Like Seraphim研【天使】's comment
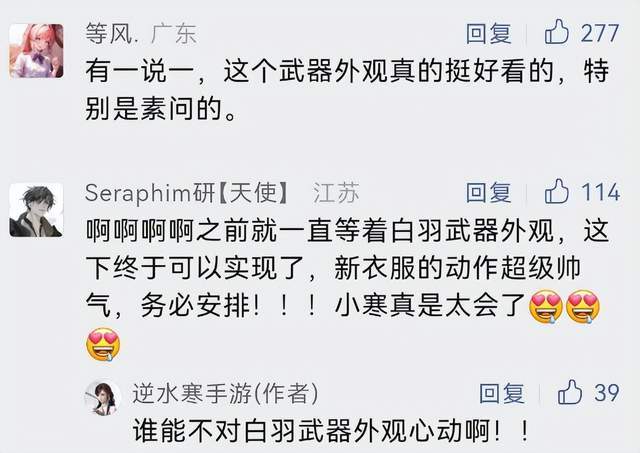 556,191
